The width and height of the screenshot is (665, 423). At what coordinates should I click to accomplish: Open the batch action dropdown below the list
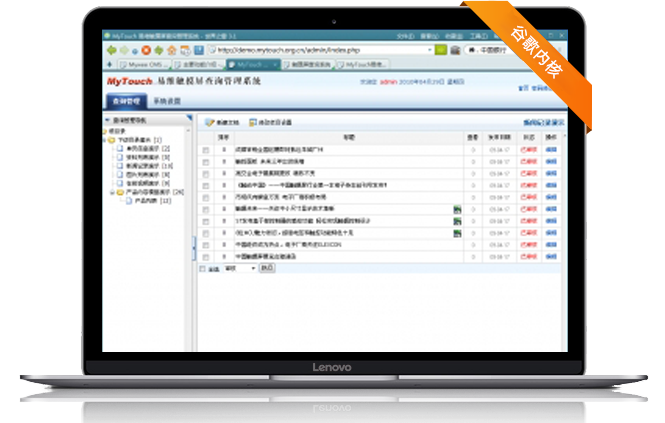(240, 268)
